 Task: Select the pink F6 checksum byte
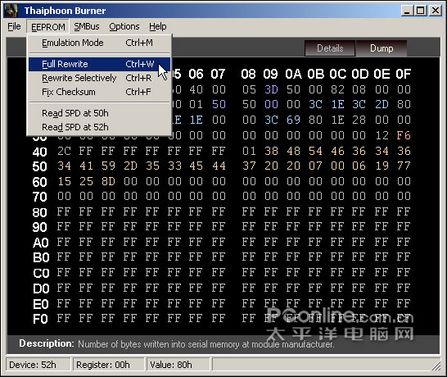tap(403, 135)
